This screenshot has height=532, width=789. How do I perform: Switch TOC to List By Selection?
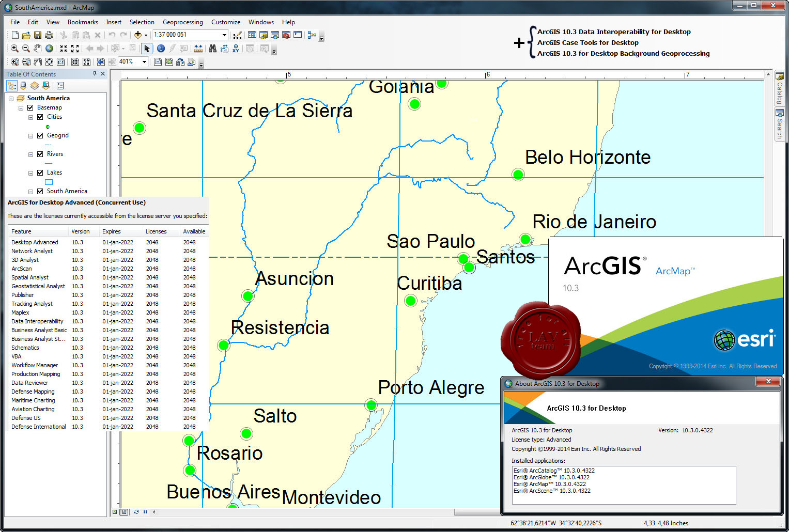coord(46,86)
